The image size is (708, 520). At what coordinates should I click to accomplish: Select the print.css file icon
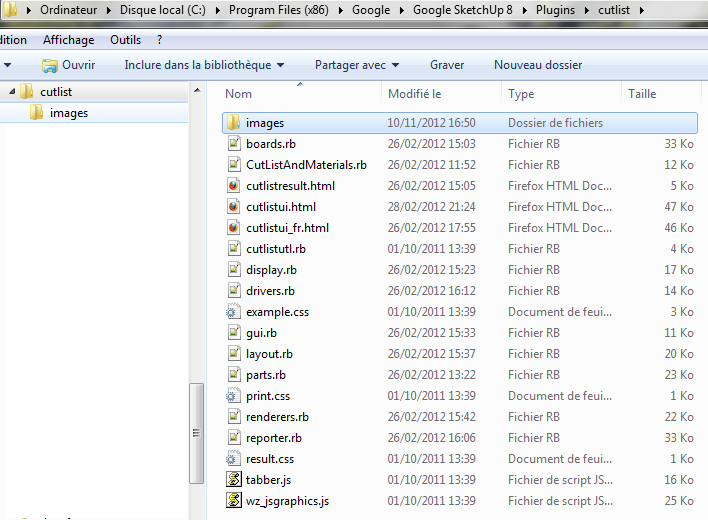coord(233,395)
